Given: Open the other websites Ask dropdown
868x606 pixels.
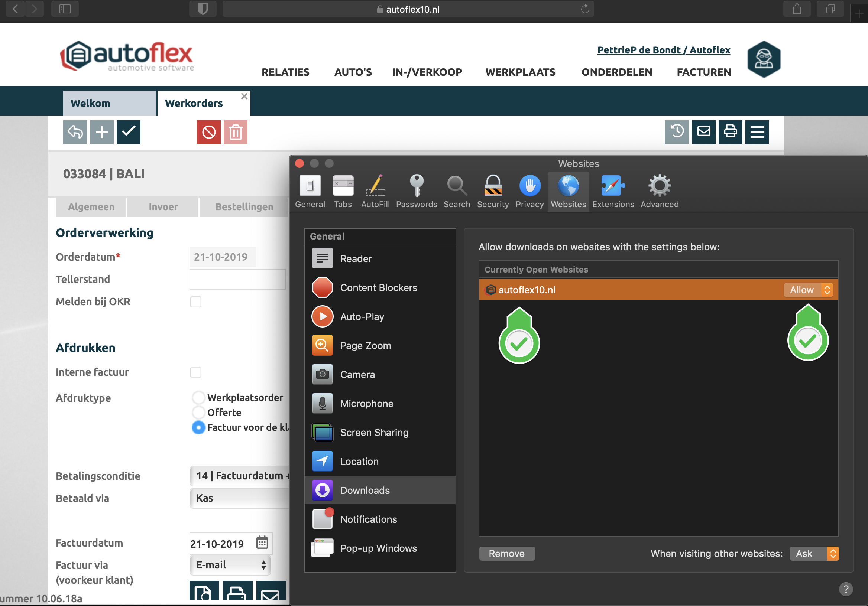Looking at the screenshot, I should pos(814,554).
